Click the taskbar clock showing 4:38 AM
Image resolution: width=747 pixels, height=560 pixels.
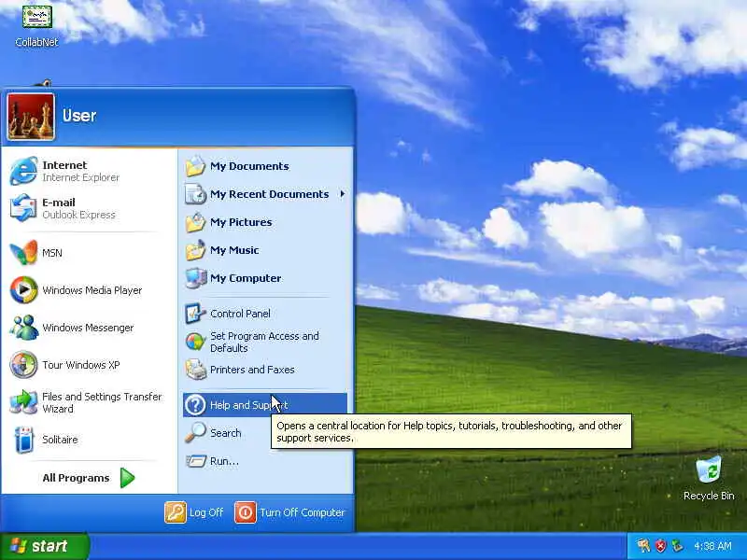point(712,546)
